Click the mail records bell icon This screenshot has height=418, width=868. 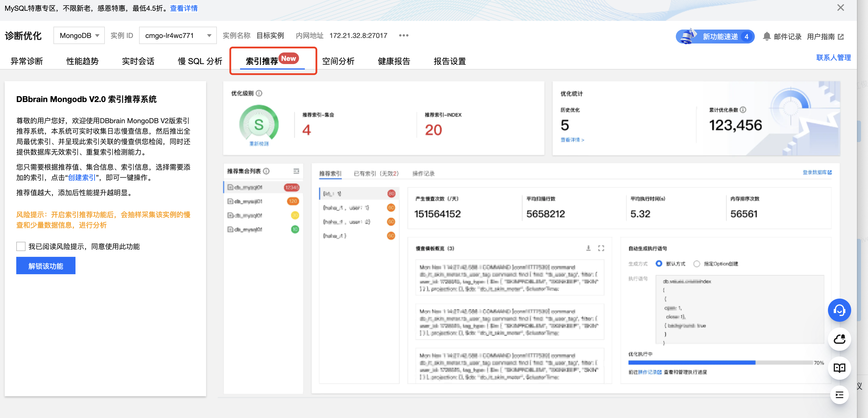(x=767, y=36)
